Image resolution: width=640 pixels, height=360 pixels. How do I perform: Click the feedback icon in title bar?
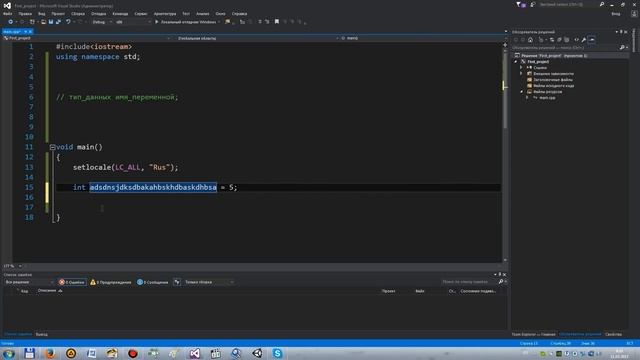[x=533, y=4]
